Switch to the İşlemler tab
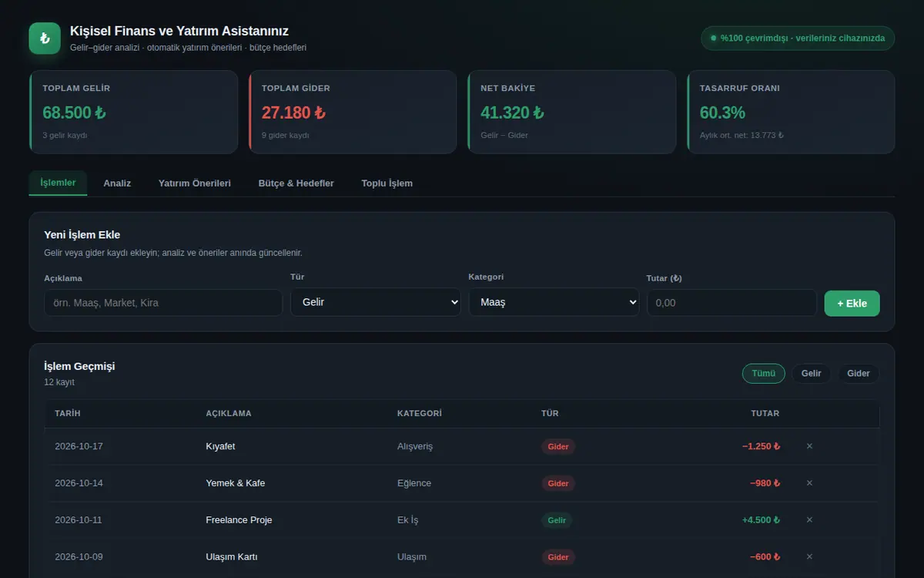The width and height of the screenshot is (924, 578). click(x=59, y=183)
